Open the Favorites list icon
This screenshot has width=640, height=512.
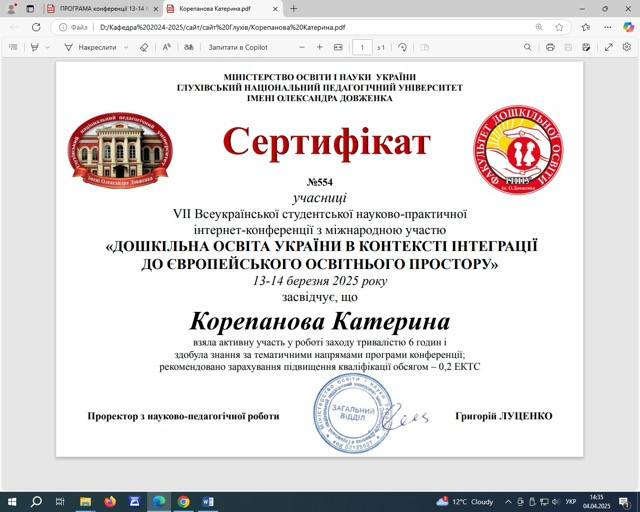click(x=586, y=27)
